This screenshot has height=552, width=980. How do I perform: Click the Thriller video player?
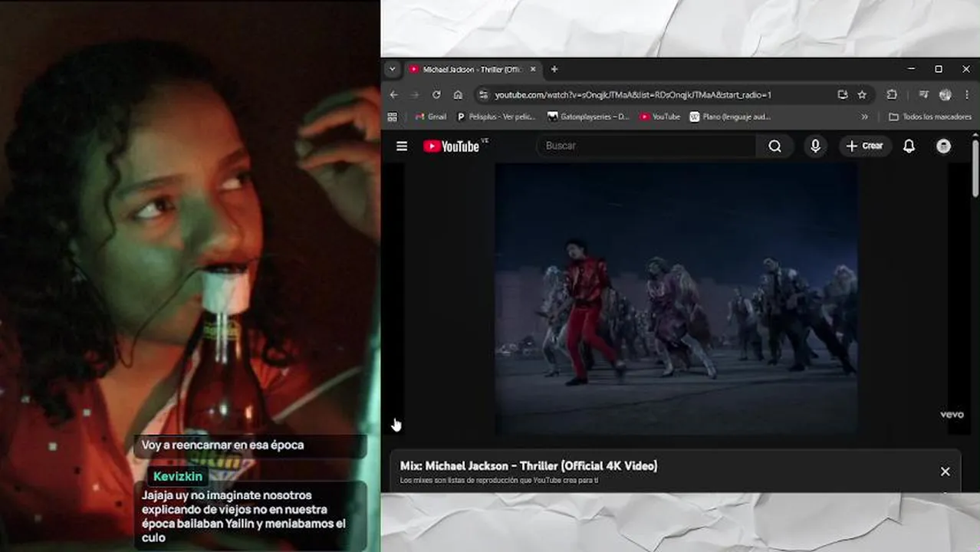click(676, 299)
